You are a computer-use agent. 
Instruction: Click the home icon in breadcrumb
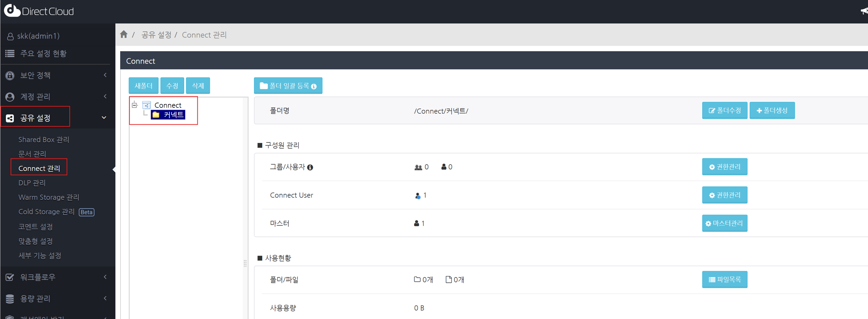[x=124, y=35]
